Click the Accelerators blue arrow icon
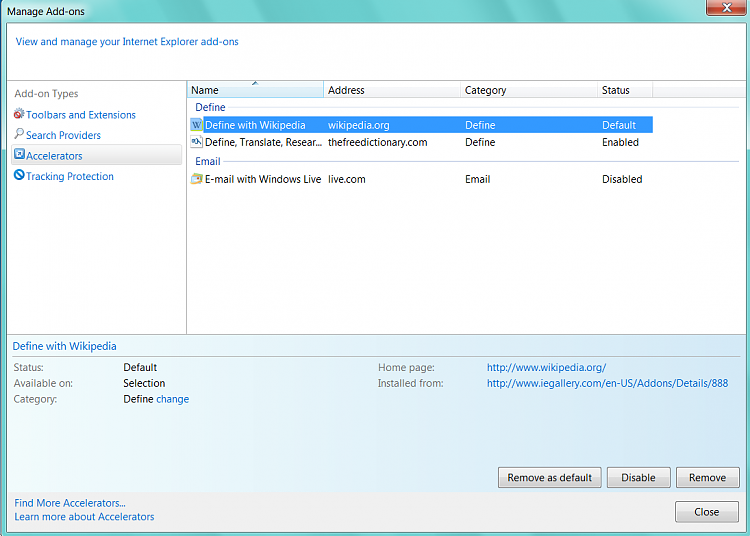 coord(19,154)
